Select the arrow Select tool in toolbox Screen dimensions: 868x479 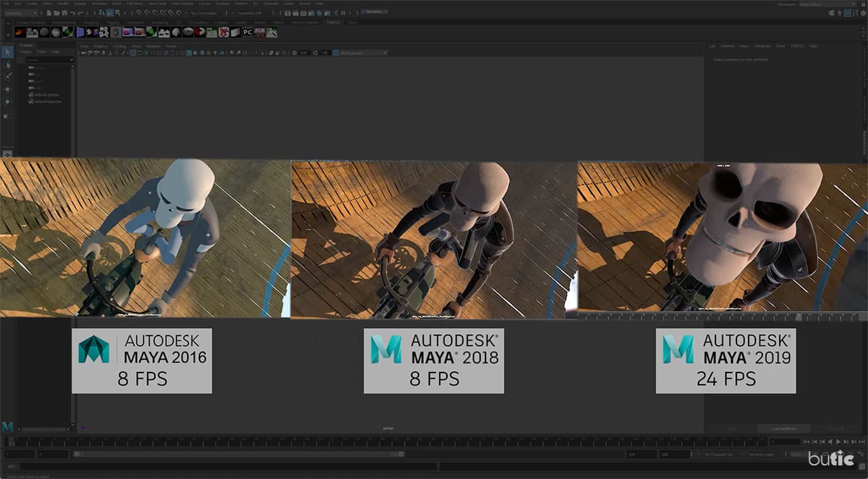point(7,52)
